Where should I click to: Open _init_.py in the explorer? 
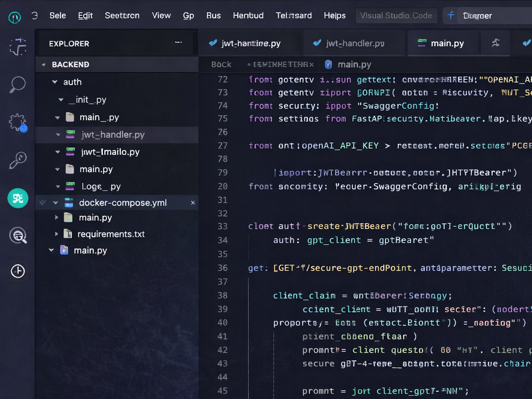(87, 100)
